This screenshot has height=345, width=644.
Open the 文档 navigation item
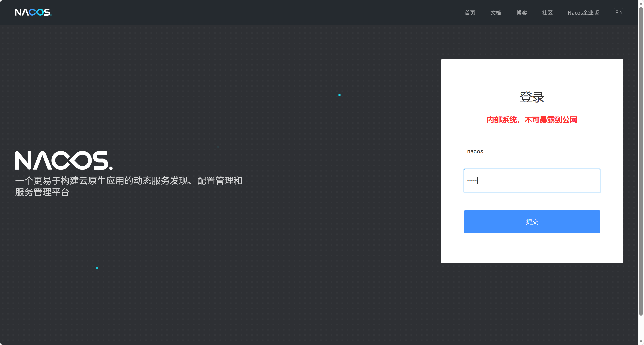pos(495,12)
